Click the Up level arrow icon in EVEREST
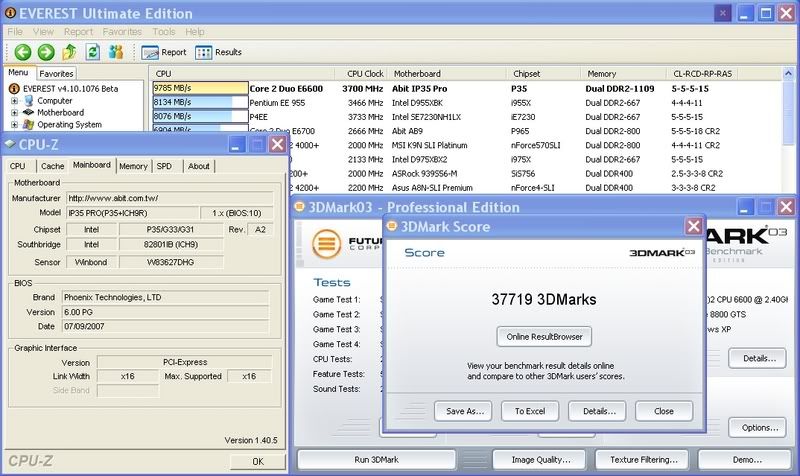The width and height of the screenshot is (800, 476). (69, 52)
